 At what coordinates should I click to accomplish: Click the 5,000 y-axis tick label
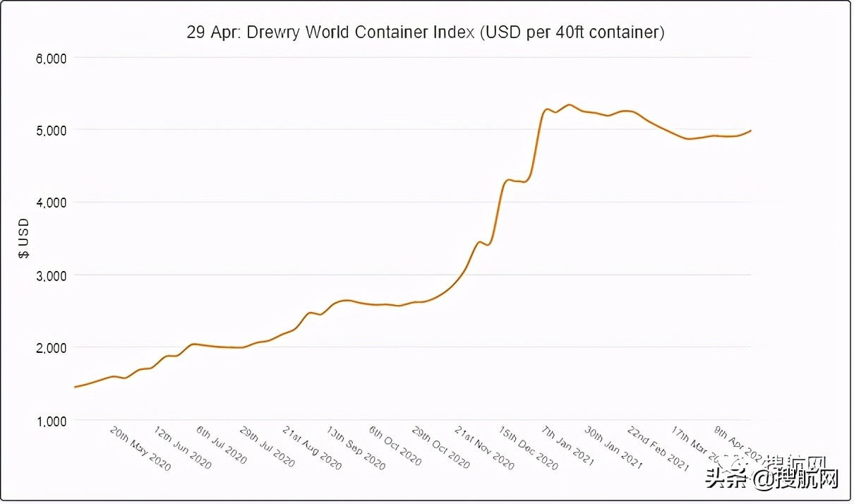51,131
